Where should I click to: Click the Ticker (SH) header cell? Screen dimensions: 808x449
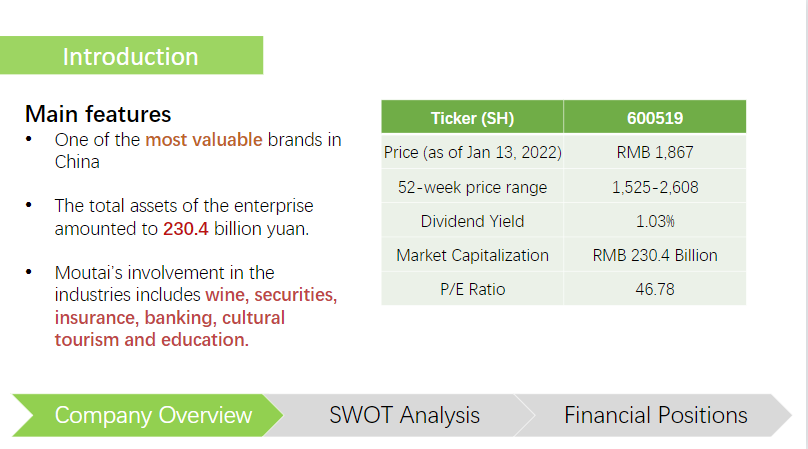pos(472,117)
